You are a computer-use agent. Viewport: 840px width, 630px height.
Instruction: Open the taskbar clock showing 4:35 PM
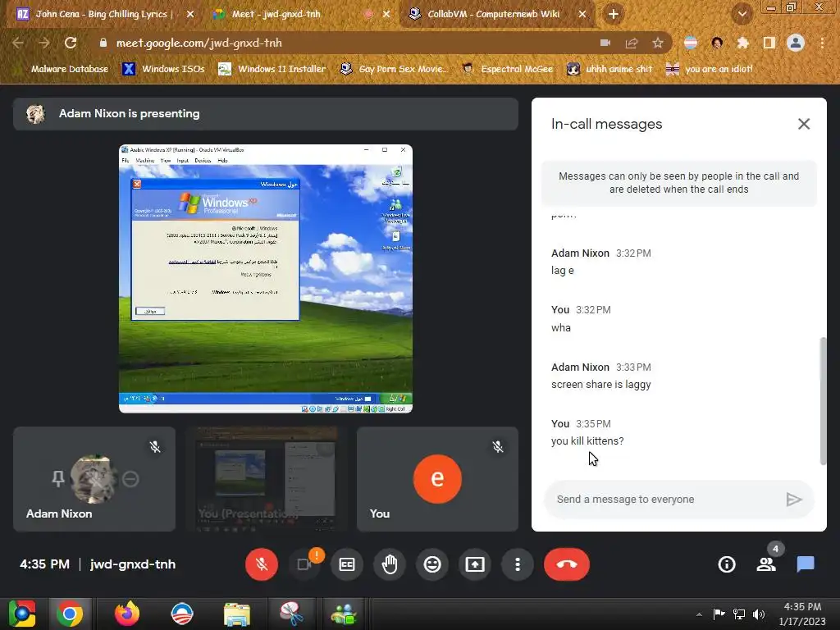(x=802, y=614)
